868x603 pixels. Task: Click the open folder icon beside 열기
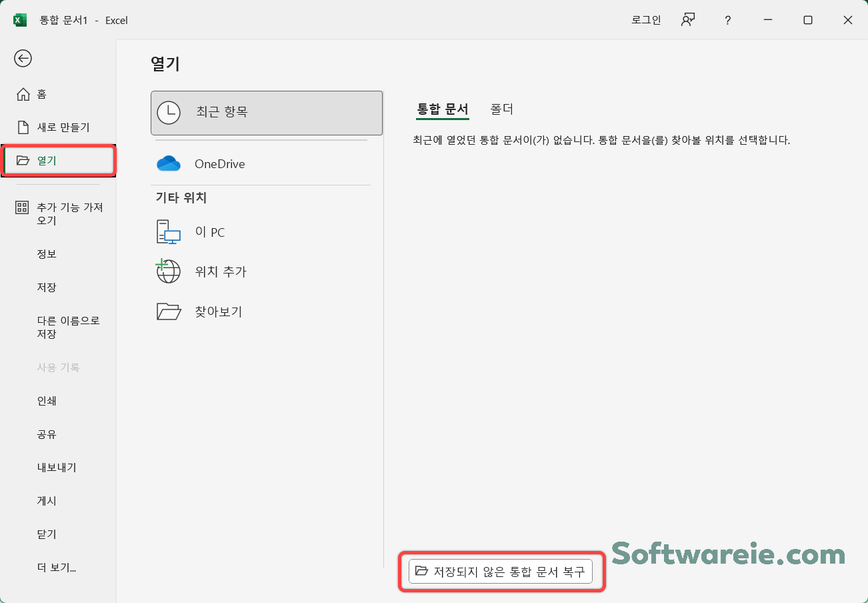tap(23, 160)
